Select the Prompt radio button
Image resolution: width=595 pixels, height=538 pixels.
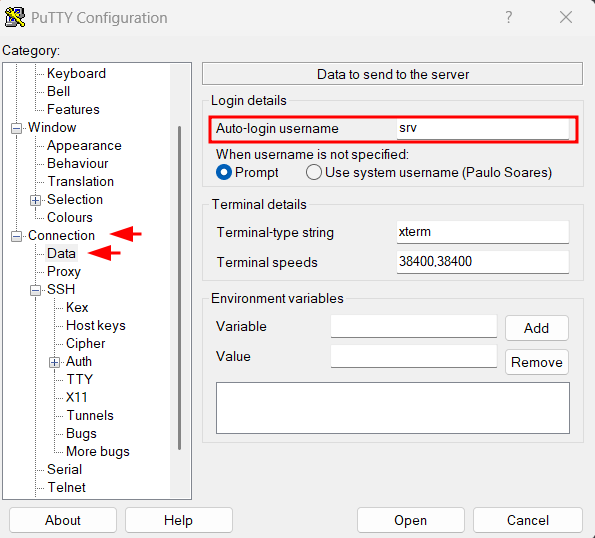[x=224, y=173]
